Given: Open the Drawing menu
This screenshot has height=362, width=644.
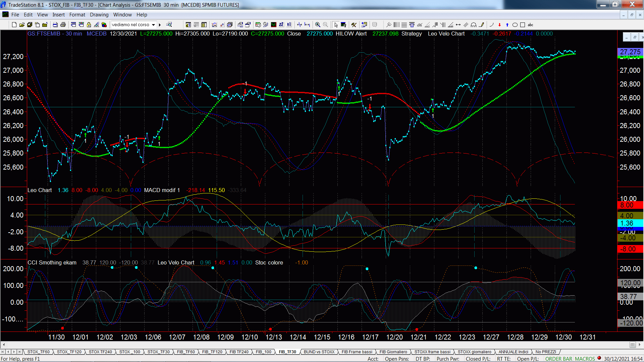Looking at the screenshot, I should pyautogui.click(x=99, y=15).
